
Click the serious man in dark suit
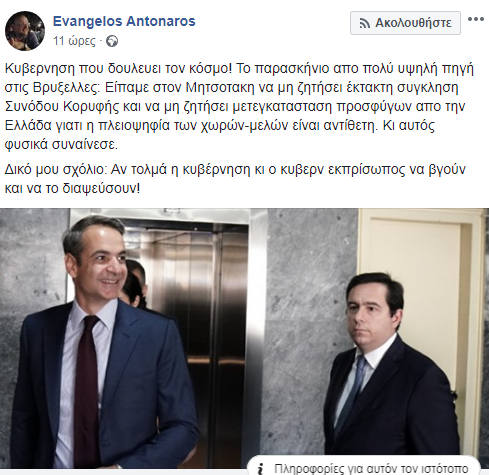click(391, 370)
